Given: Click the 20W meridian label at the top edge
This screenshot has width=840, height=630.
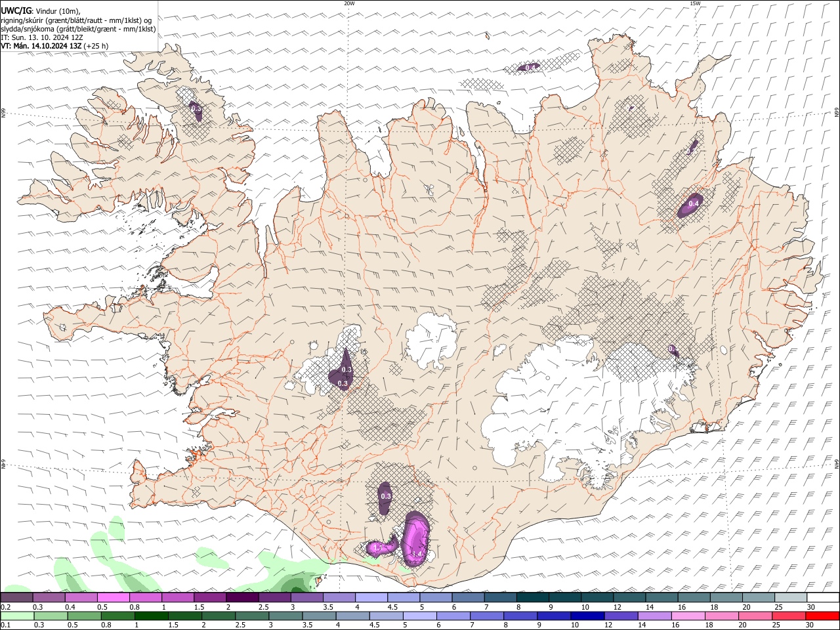Looking at the screenshot, I should [x=349, y=3].
